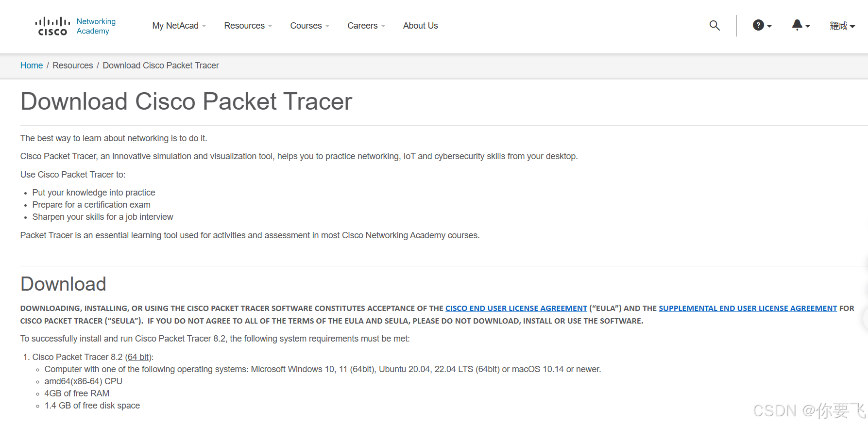The image size is (868, 425).
Task: Click "1.4 GB of free disk space" requirement
Action: [x=92, y=406]
